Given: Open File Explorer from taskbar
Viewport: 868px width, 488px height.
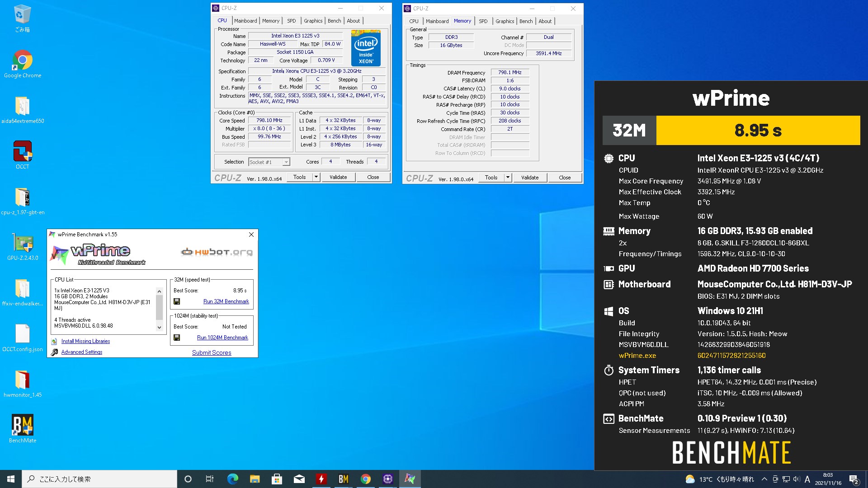Looking at the screenshot, I should 255,479.
